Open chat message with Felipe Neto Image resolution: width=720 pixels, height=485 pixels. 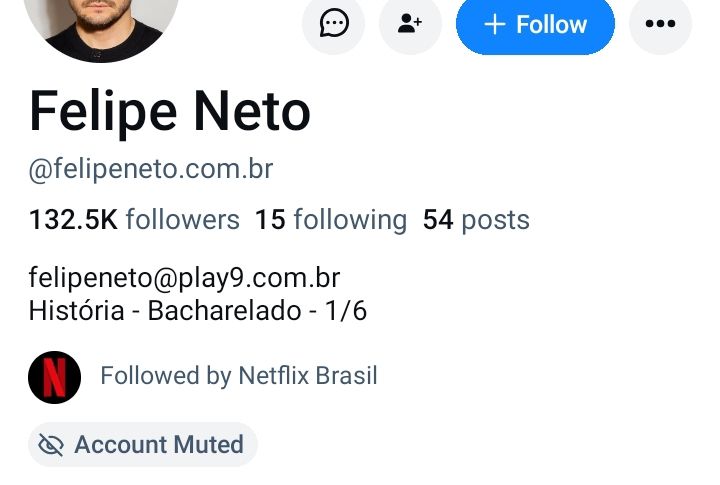click(x=333, y=23)
